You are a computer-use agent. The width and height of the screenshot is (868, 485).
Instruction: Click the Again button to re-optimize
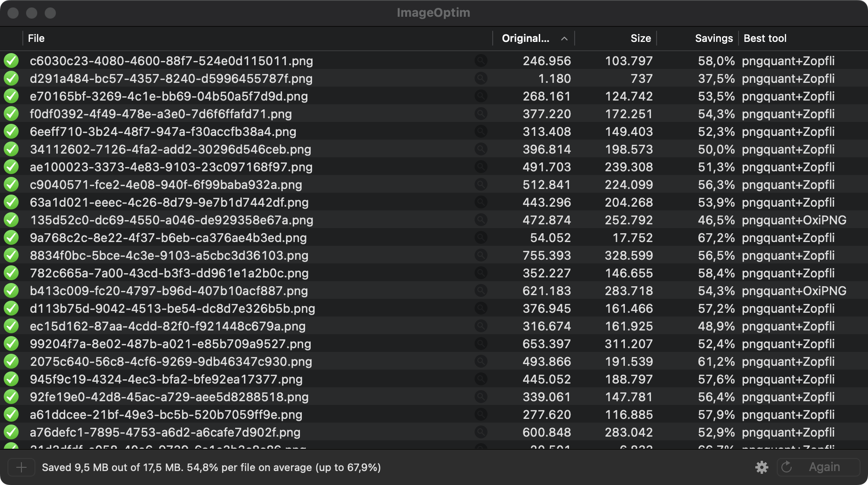coord(818,467)
